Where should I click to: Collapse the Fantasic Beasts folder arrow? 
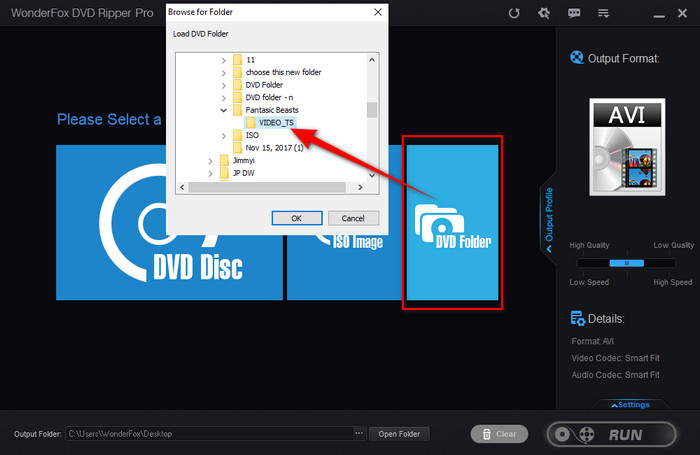(224, 110)
